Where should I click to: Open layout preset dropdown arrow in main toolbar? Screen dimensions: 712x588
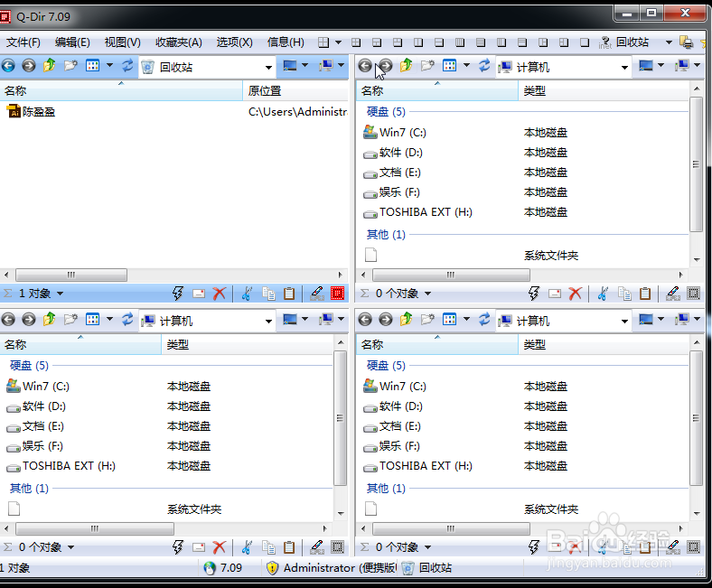pos(338,42)
